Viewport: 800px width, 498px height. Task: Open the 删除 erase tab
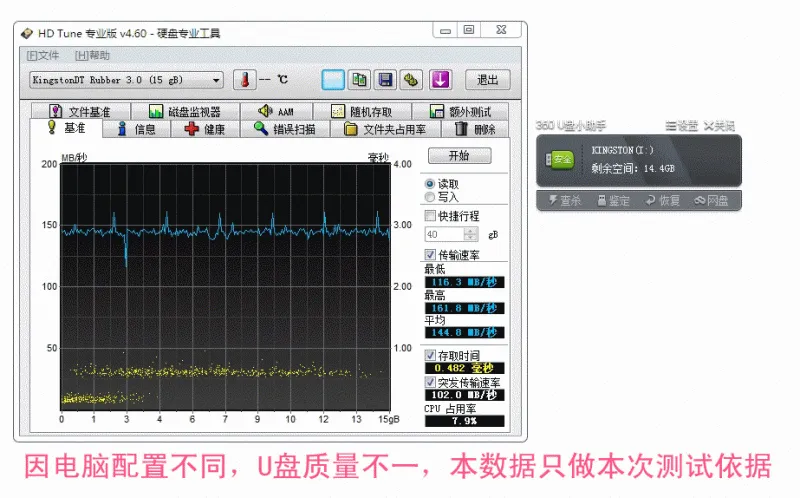click(x=475, y=129)
